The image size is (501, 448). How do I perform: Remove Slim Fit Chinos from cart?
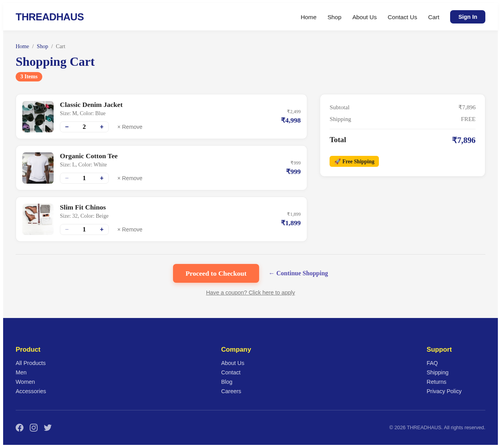[x=130, y=229]
